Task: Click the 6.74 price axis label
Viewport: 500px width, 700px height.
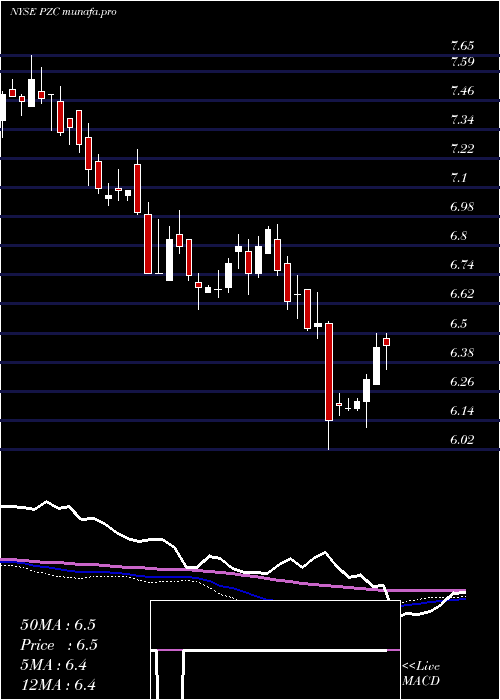Action: (462, 265)
